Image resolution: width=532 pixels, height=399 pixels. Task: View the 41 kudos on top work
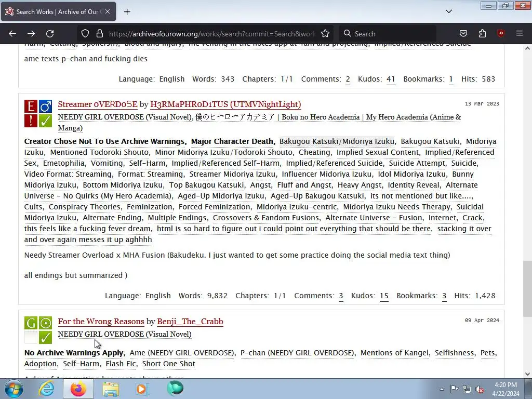pyautogui.click(x=391, y=79)
